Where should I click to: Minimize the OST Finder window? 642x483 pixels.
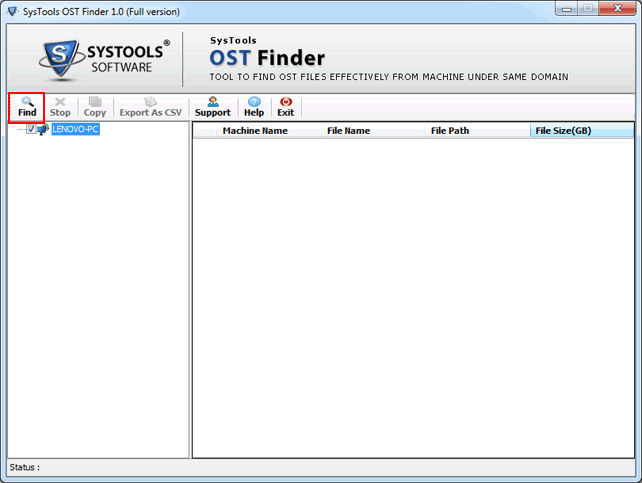[x=567, y=9]
